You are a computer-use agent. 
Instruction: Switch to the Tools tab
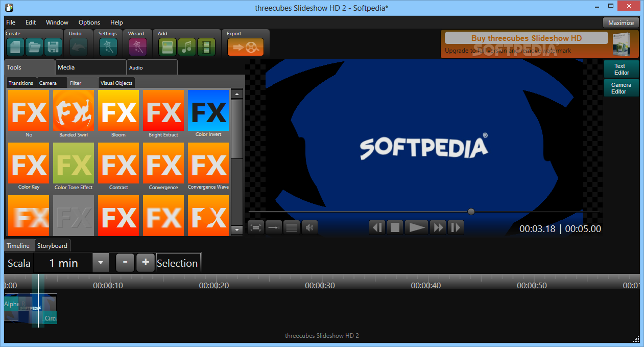(x=30, y=67)
